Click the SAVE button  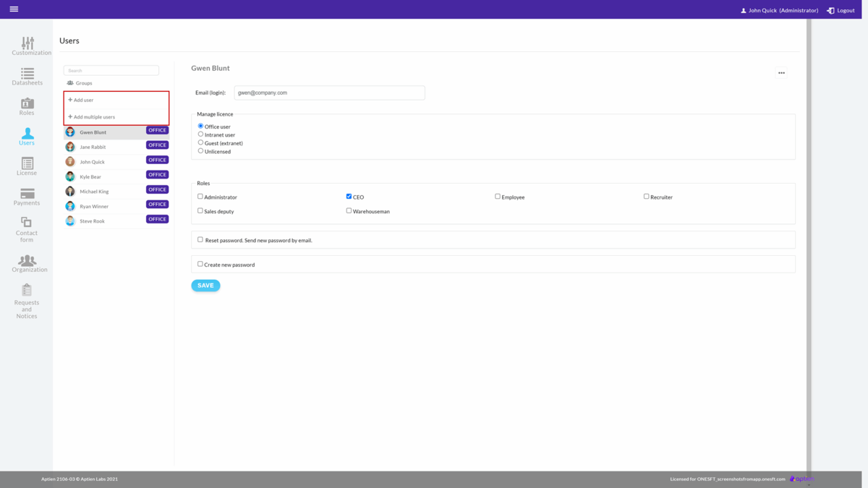click(x=205, y=286)
